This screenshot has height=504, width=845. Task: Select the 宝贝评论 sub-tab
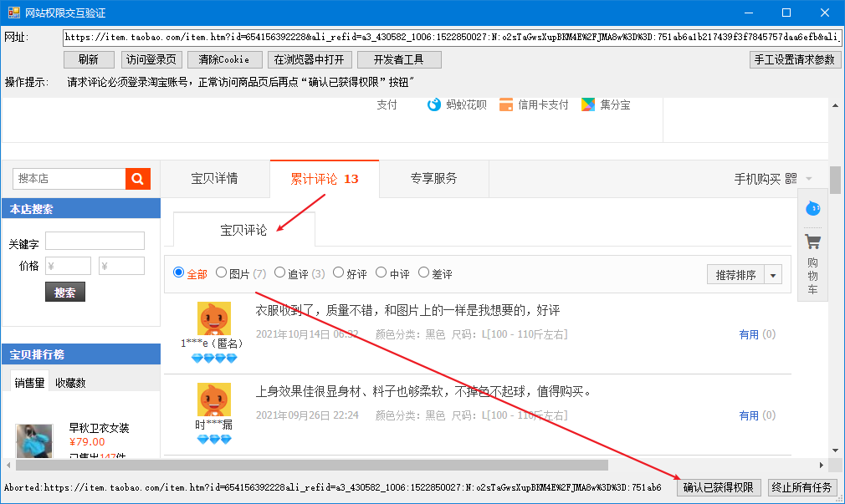click(x=243, y=230)
